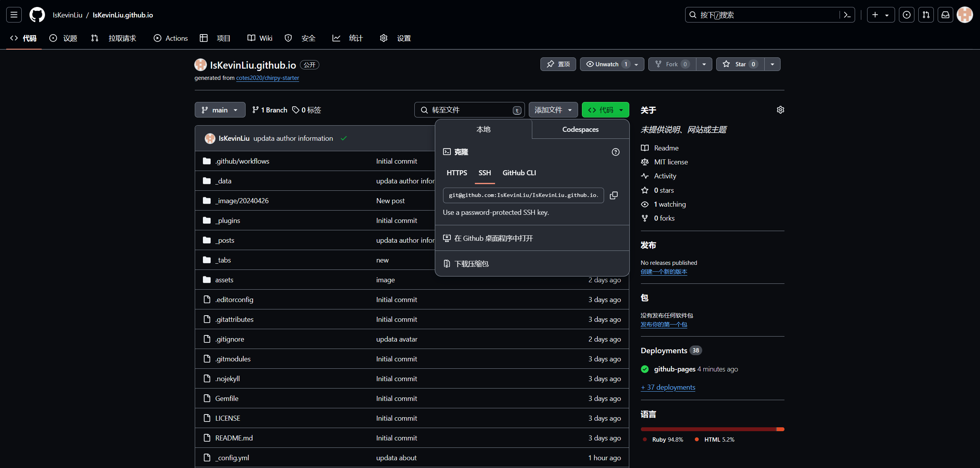
Task: Open the notifications inbox icon
Action: (945, 15)
